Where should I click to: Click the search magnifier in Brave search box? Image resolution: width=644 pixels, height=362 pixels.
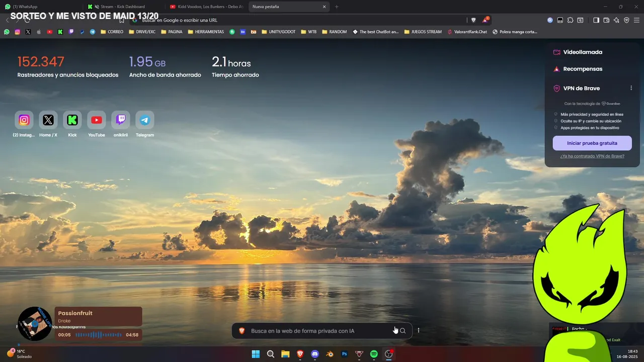403,331
